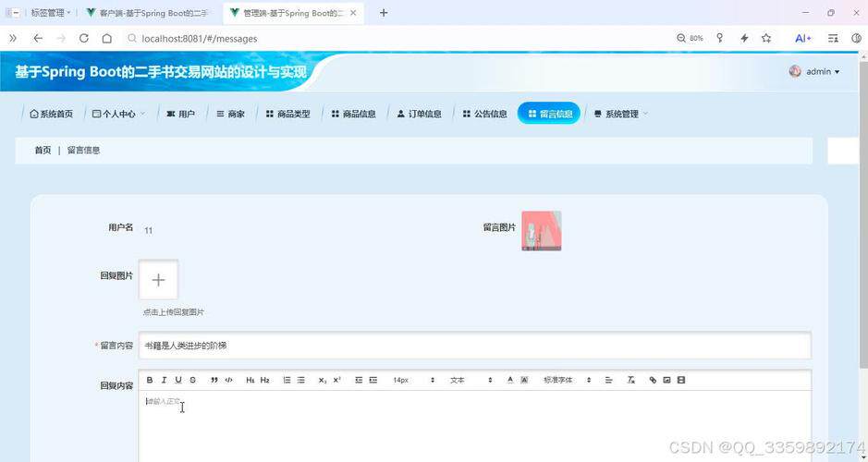Viewport: 868px width, 462px height.
Task: Click the lightning speed mode icon
Action: (x=744, y=38)
